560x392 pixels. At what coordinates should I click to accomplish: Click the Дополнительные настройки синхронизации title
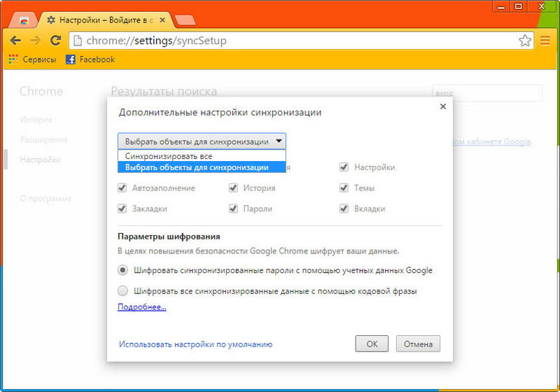click(x=220, y=112)
